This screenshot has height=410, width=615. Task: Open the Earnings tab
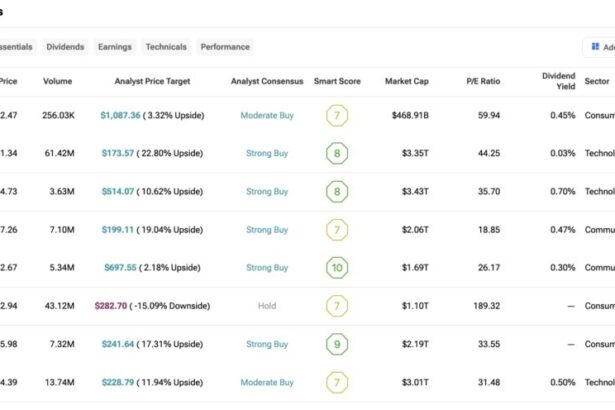coord(115,47)
